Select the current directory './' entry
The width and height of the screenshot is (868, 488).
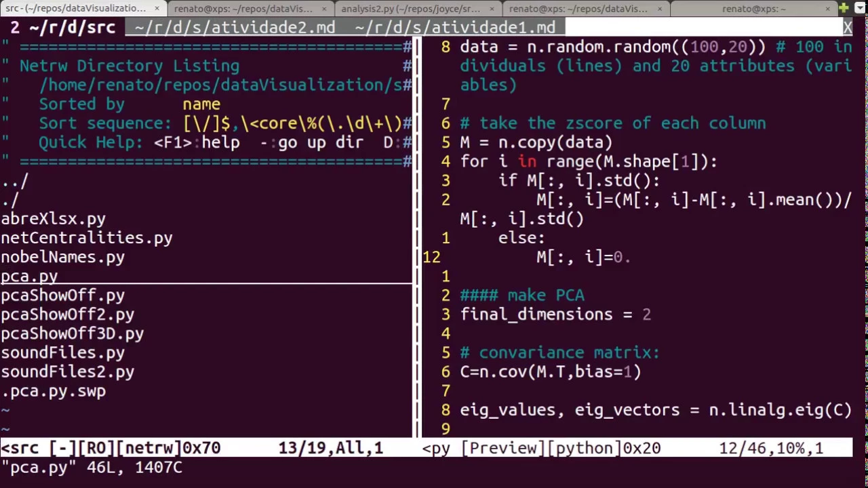(9, 200)
